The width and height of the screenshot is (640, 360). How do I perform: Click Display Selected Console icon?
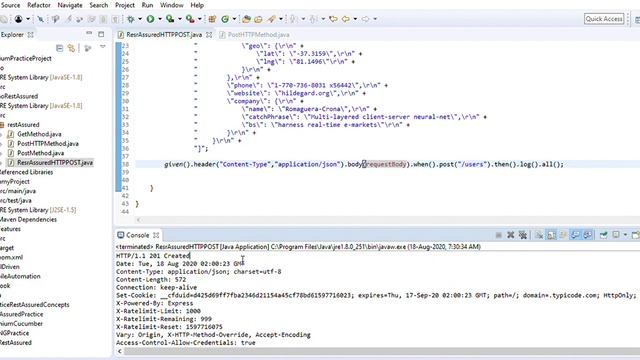click(x=616, y=235)
